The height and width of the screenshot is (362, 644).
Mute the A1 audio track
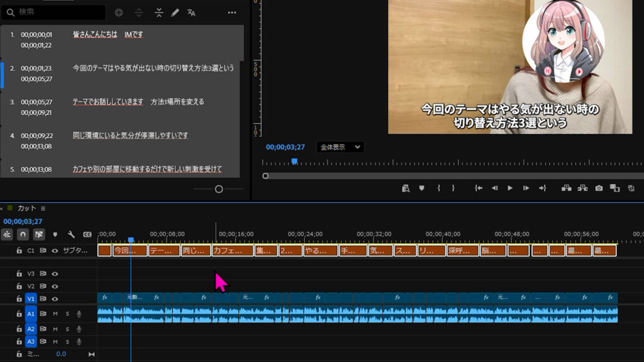click(55, 314)
